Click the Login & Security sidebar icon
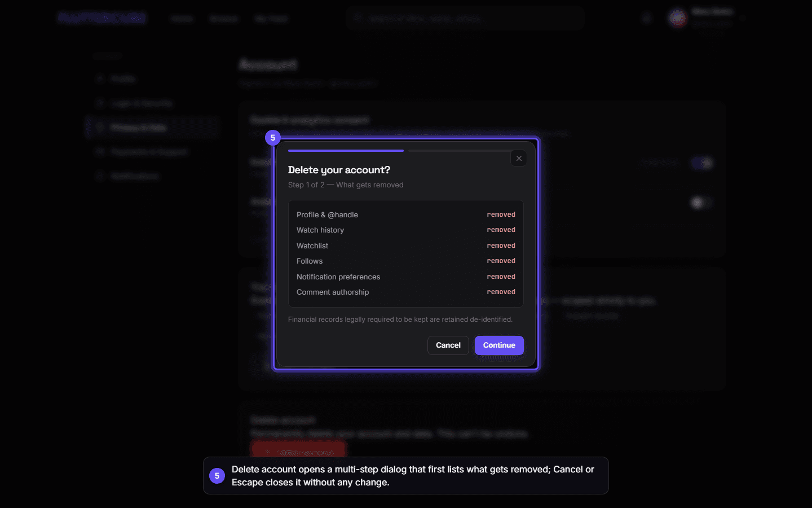This screenshot has height=508, width=812. pyautogui.click(x=100, y=103)
